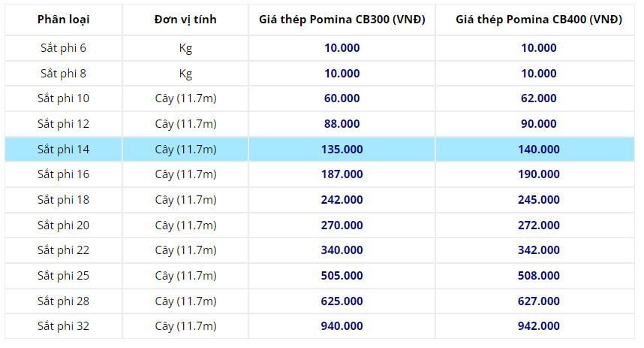Click the CB300 price 88.000
Screen dimensions: 644x348
(x=342, y=124)
